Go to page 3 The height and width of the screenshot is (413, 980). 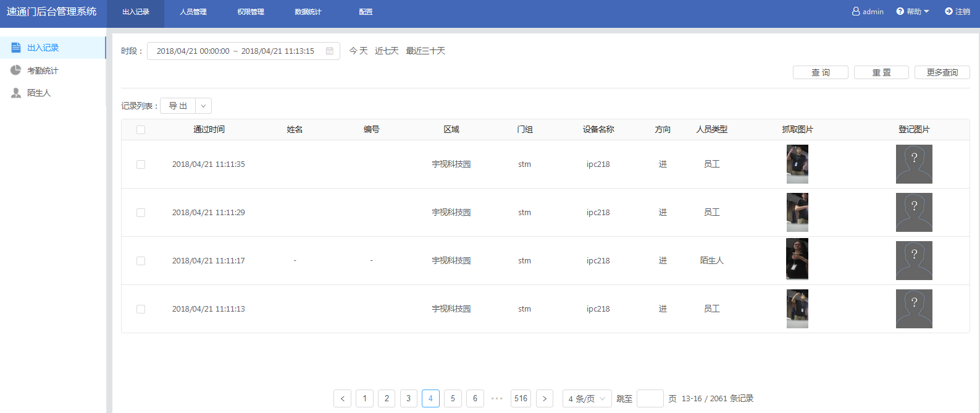[x=409, y=399]
